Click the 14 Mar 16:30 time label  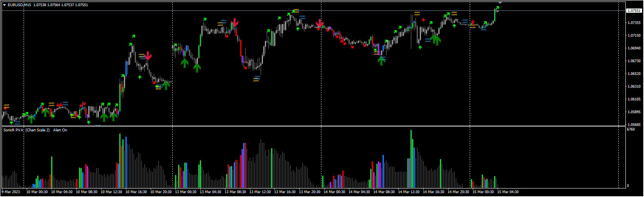pyautogui.click(x=434, y=192)
